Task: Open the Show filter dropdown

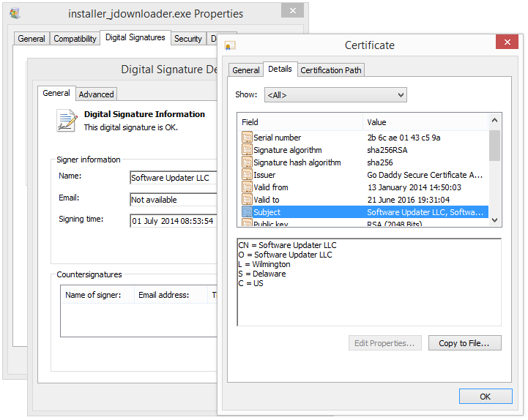Action: point(335,95)
